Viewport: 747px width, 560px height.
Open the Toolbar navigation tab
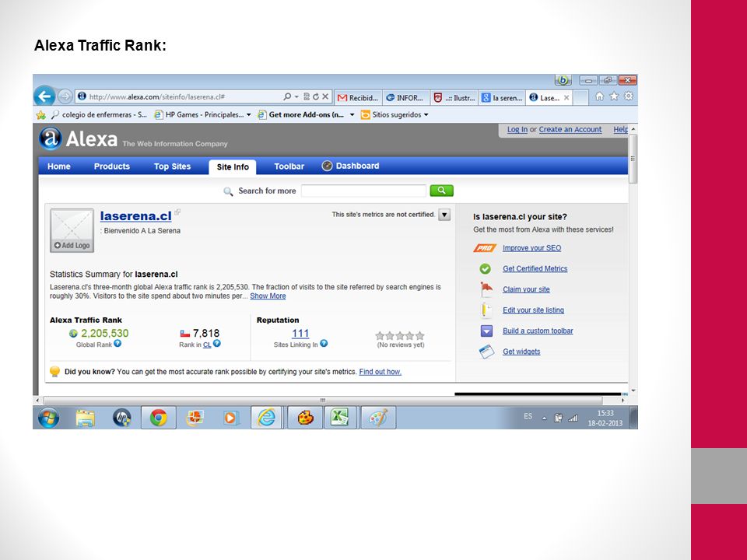pyautogui.click(x=289, y=166)
